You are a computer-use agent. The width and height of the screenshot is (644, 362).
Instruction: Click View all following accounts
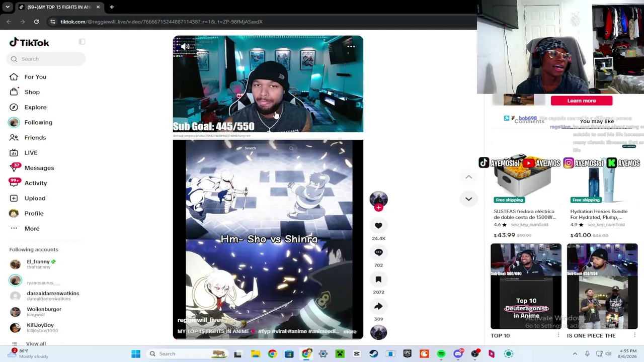point(36,344)
